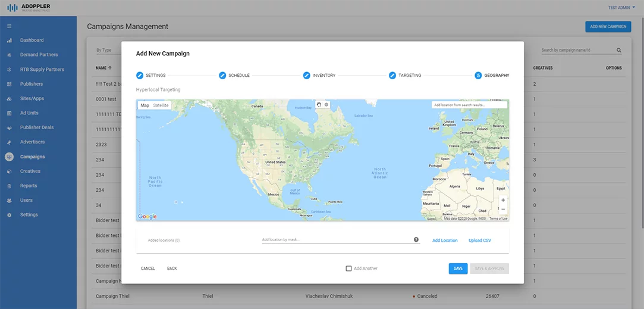Click the Schedule step pencil icon
The width and height of the screenshot is (644, 309).
tap(222, 75)
